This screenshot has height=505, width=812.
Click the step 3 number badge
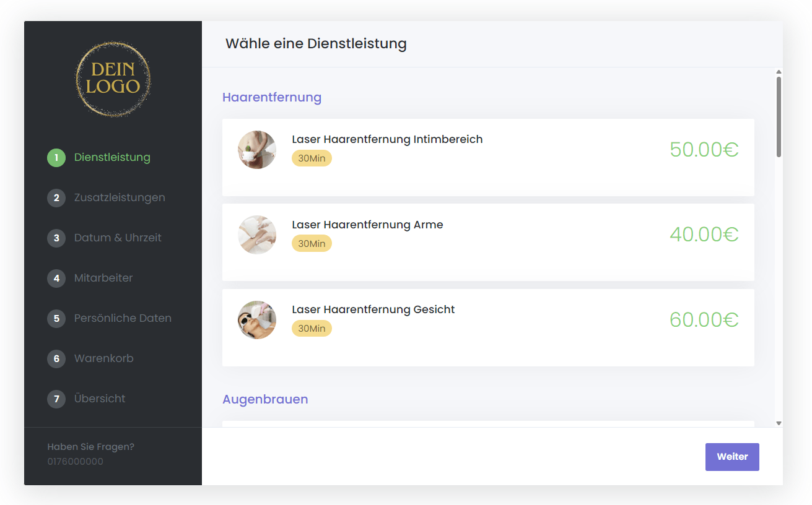click(x=56, y=238)
